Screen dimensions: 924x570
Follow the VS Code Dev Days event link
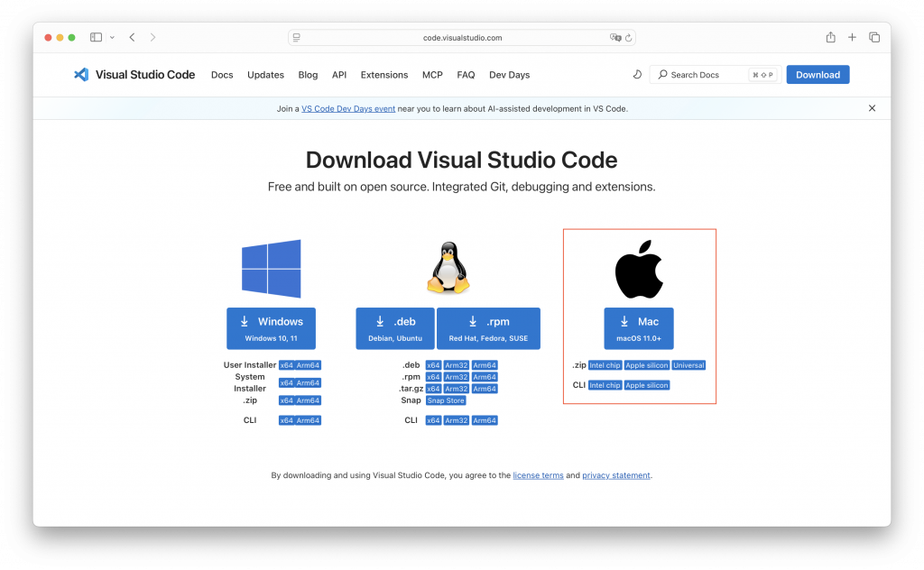tap(348, 109)
